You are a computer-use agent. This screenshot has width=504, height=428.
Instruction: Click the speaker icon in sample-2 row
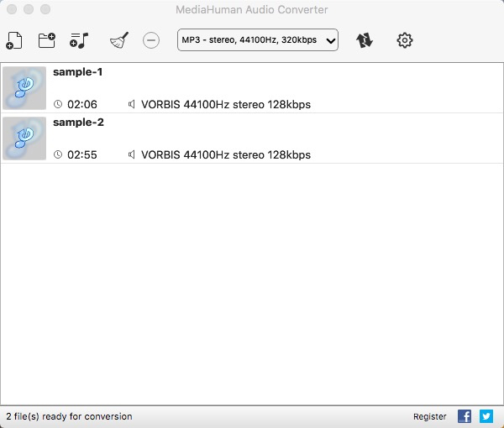[x=131, y=154]
